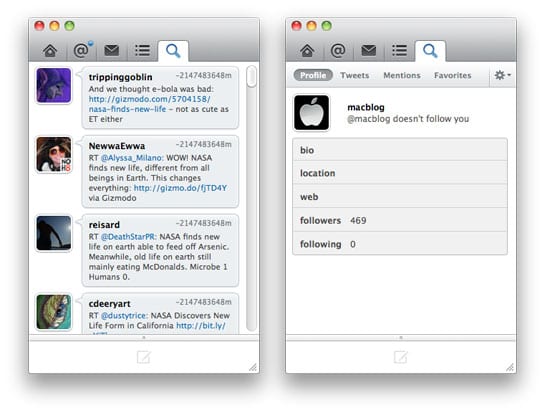
Task: Select the search magnifier tab in right window
Action: tap(430, 51)
